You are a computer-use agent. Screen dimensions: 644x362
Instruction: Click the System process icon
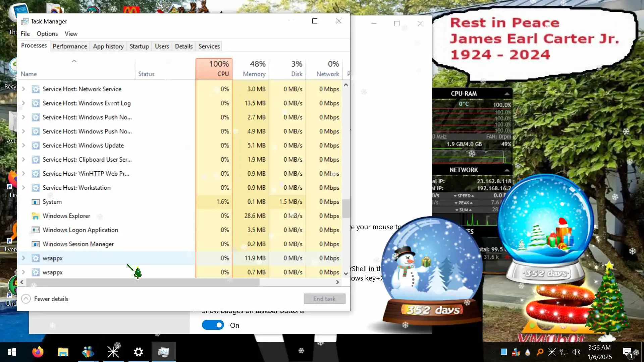coord(36,202)
